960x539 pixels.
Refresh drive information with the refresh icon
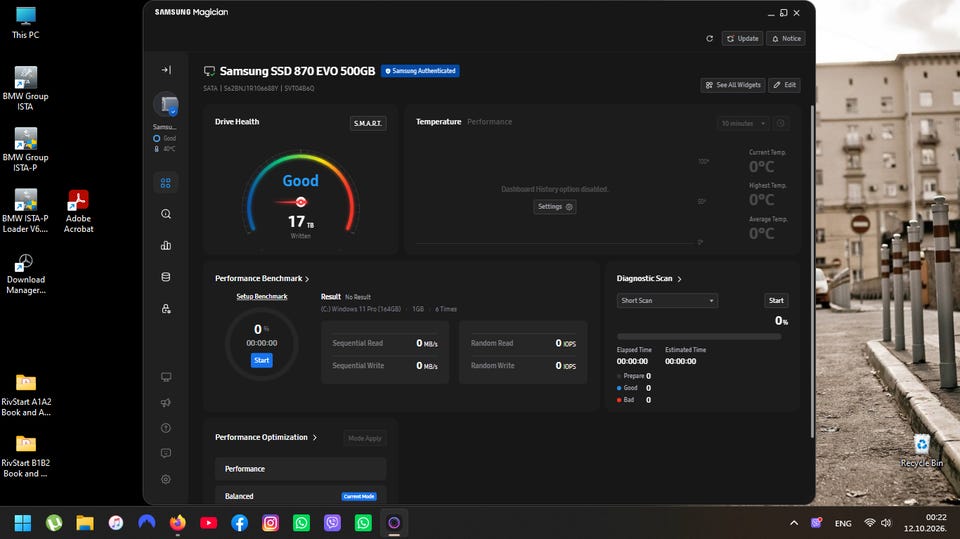(709, 39)
